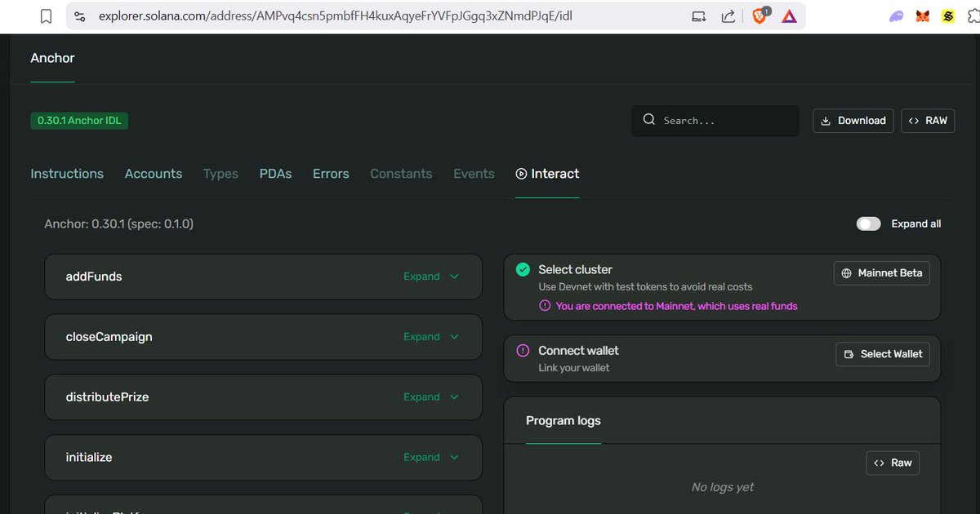Switch to the Accounts tab
The image size is (980, 514).
(x=154, y=174)
